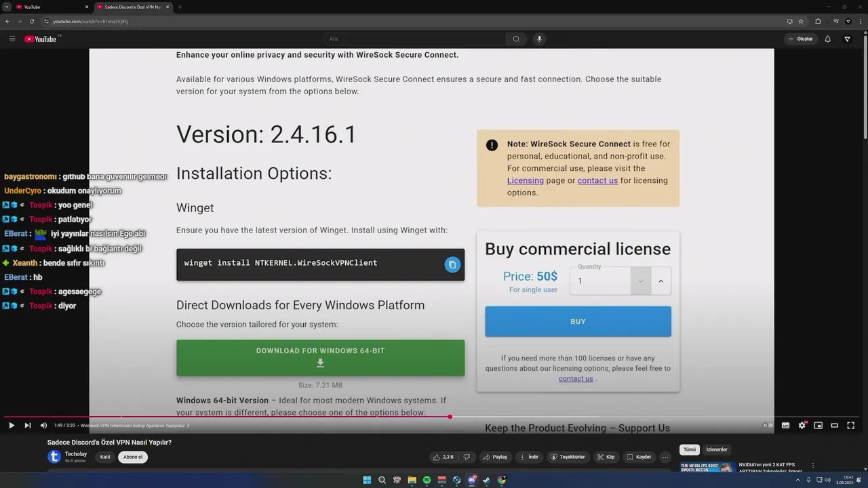Open the 'Oluştur' create button
The width and height of the screenshot is (868, 488).
click(x=801, y=39)
